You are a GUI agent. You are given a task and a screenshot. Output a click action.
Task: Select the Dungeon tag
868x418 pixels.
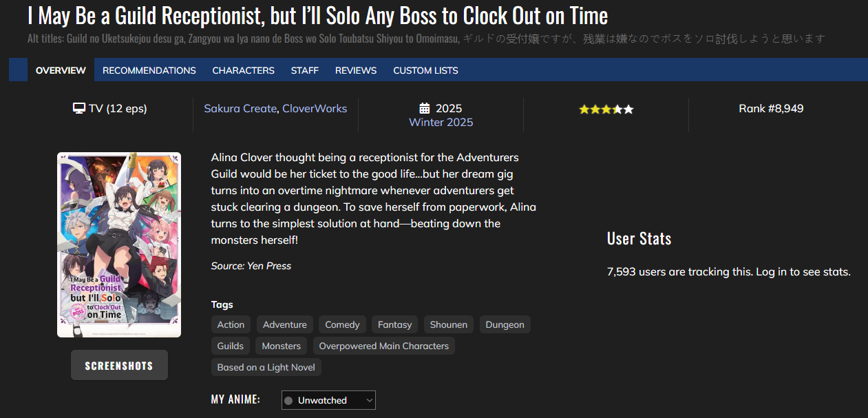click(505, 324)
